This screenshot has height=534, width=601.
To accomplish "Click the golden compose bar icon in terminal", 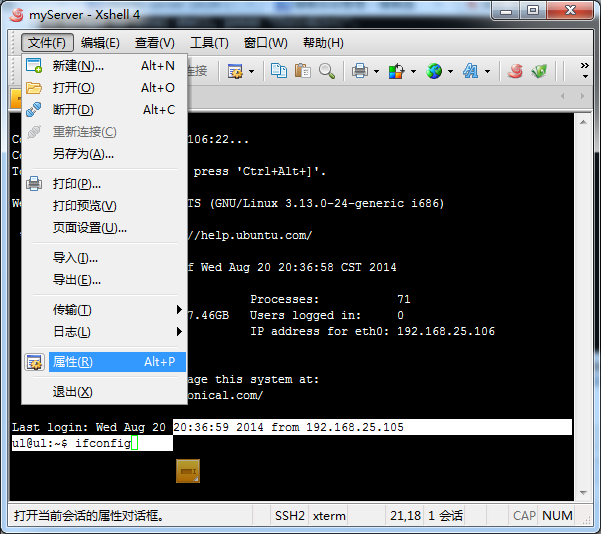I will click(188, 471).
